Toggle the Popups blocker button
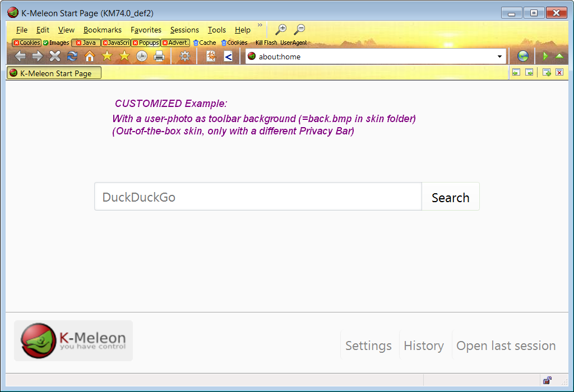The image size is (574, 392). 146,43
